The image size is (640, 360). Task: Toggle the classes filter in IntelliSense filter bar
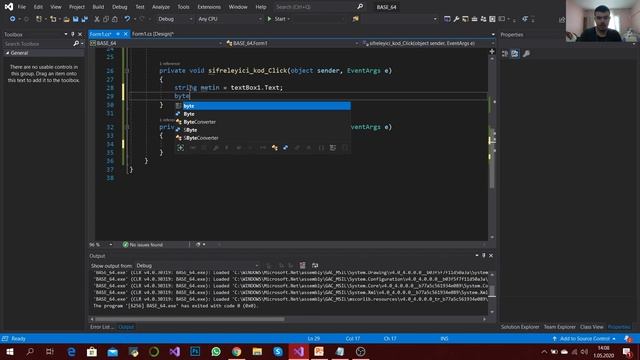[275, 148]
